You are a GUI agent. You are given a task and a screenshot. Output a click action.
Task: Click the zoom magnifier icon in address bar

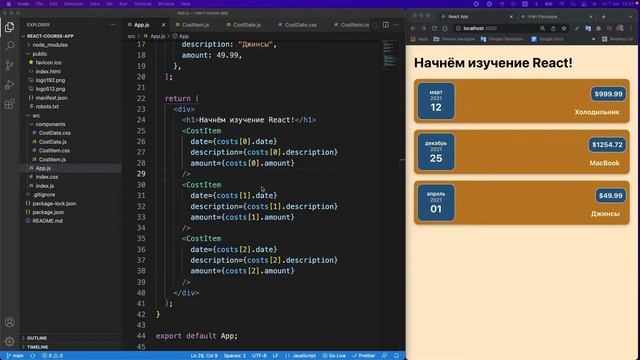click(x=542, y=29)
